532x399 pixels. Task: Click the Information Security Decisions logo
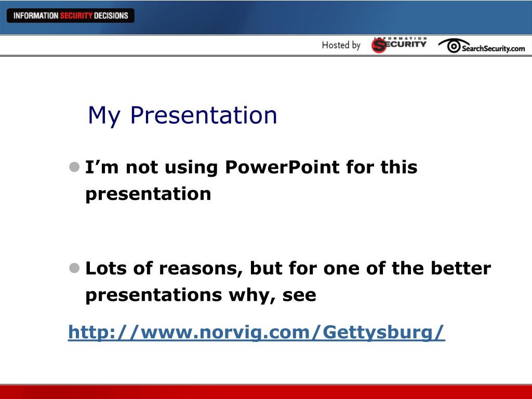[71, 16]
